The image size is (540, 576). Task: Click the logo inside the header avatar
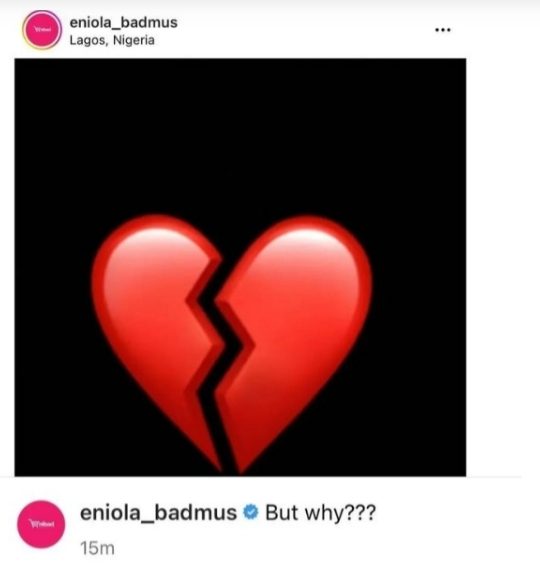42,29
